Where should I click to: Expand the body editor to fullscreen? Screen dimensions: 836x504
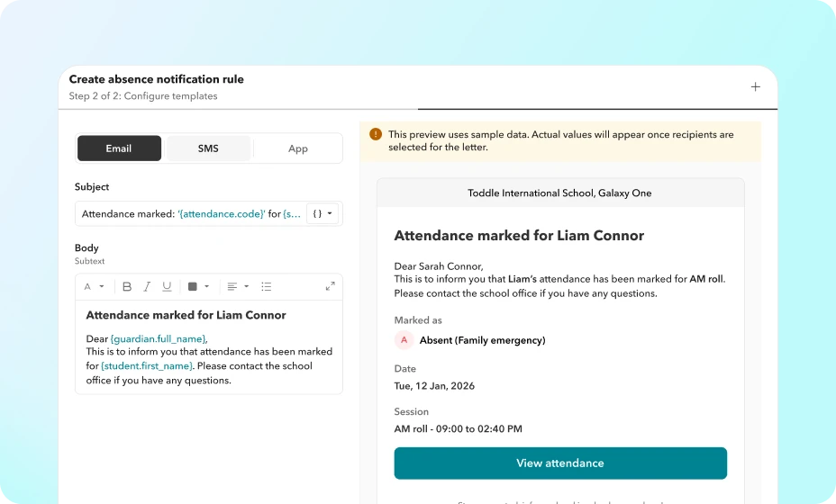[x=330, y=286]
